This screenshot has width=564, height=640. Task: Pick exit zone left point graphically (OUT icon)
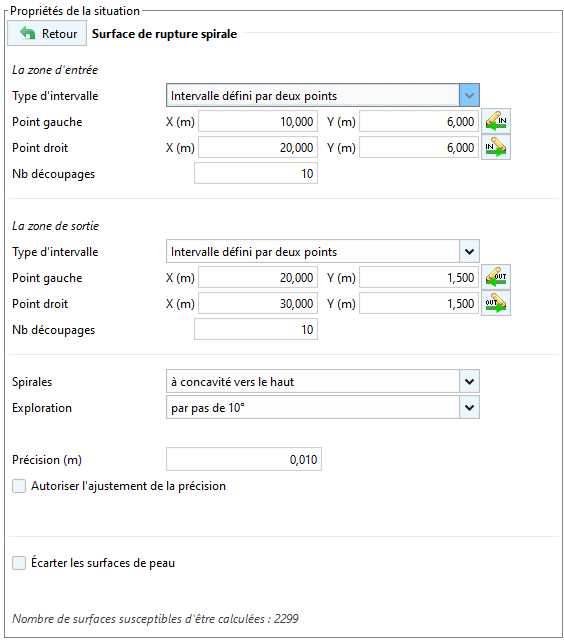[x=495, y=277]
